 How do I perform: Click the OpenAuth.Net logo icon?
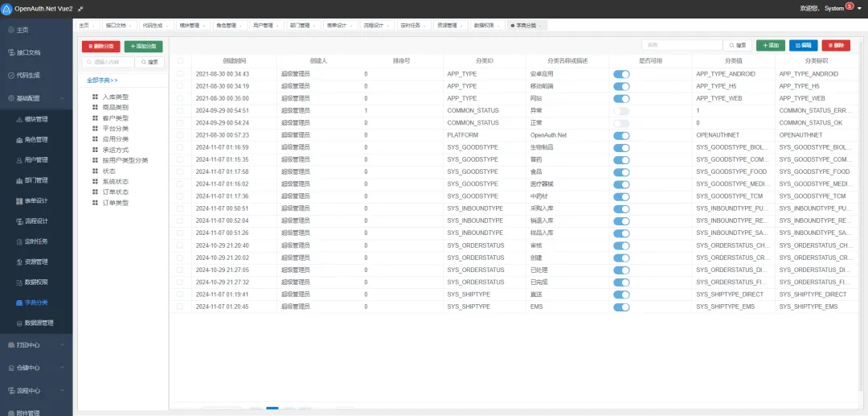coord(6,9)
